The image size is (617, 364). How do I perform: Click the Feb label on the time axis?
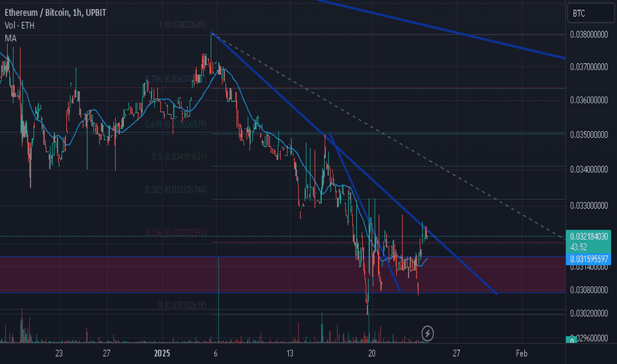coord(522,353)
